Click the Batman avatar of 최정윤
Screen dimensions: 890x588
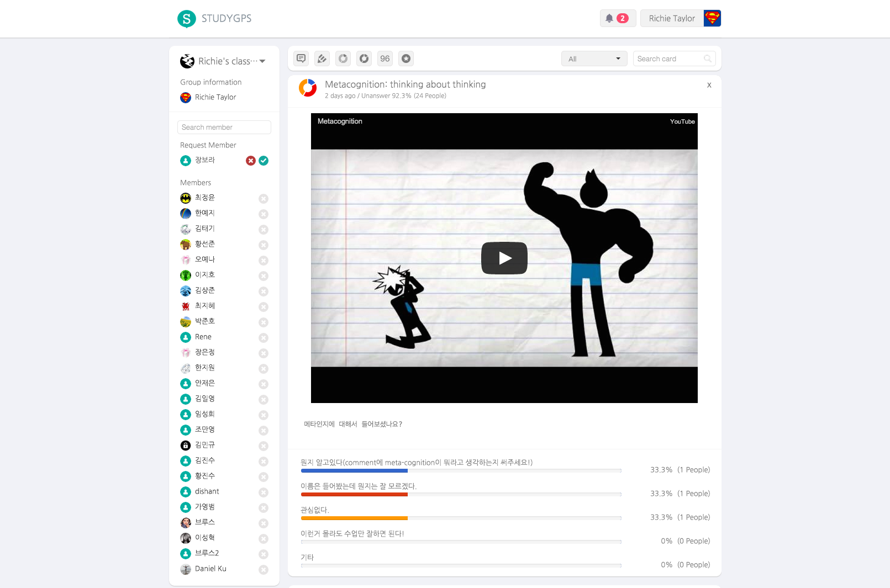coord(186,198)
